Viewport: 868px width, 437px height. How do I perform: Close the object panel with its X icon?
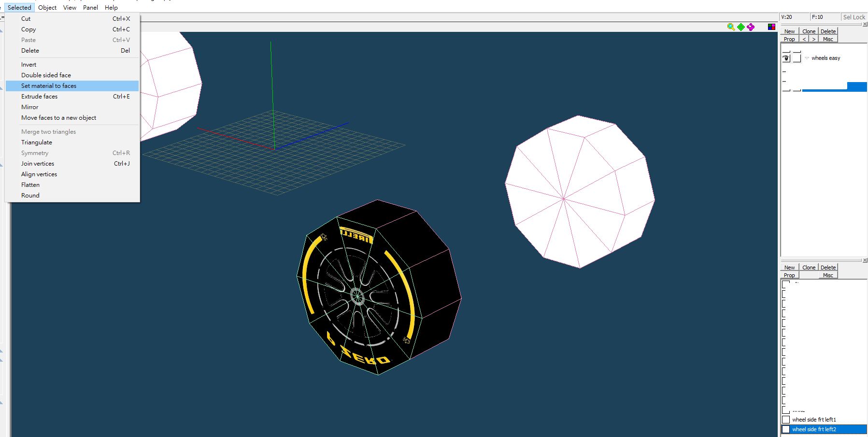865,24
